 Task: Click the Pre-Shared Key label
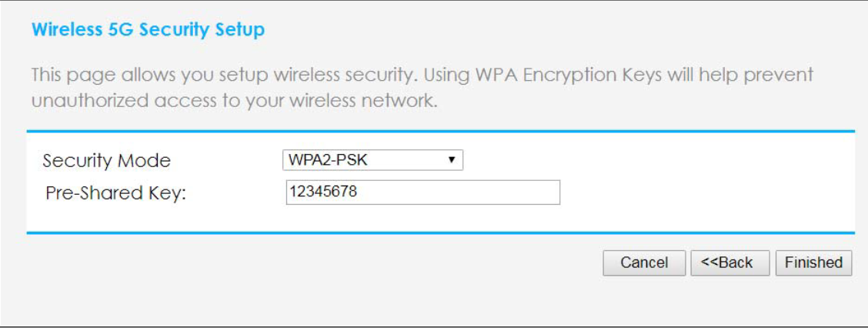click(x=116, y=193)
